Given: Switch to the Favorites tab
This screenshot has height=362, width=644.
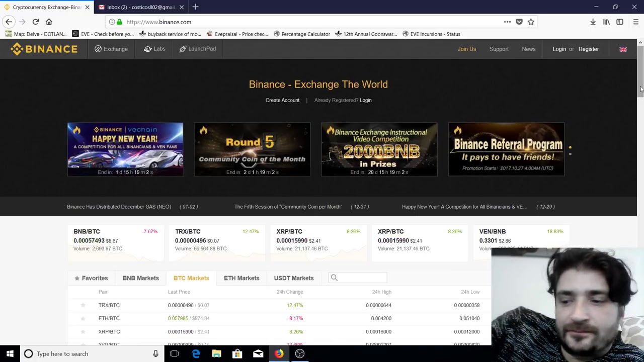Looking at the screenshot, I should coord(91,278).
